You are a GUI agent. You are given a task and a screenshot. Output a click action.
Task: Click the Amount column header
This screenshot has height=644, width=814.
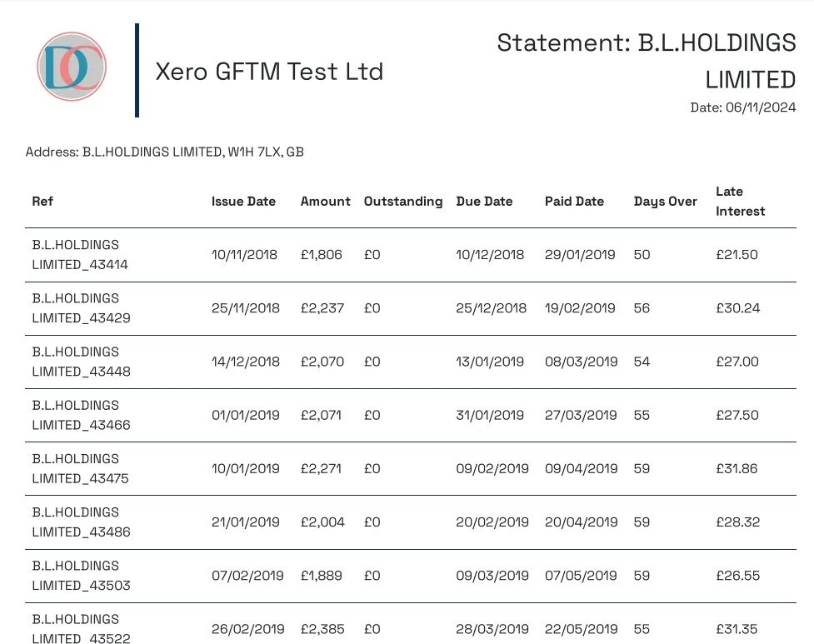click(x=326, y=202)
